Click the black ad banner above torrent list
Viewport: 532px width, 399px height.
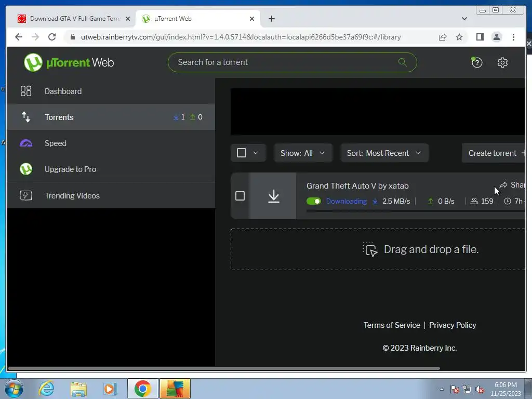(x=378, y=112)
